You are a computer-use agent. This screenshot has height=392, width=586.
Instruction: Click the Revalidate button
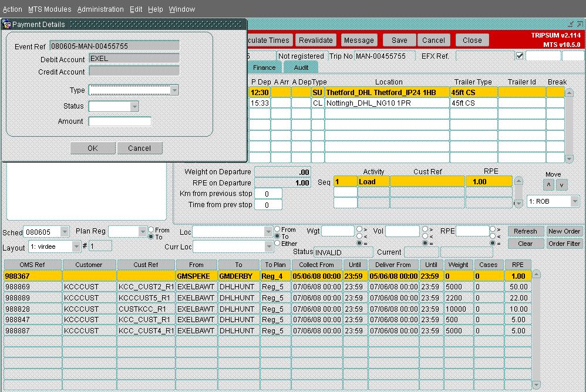[x=316, y=40]
